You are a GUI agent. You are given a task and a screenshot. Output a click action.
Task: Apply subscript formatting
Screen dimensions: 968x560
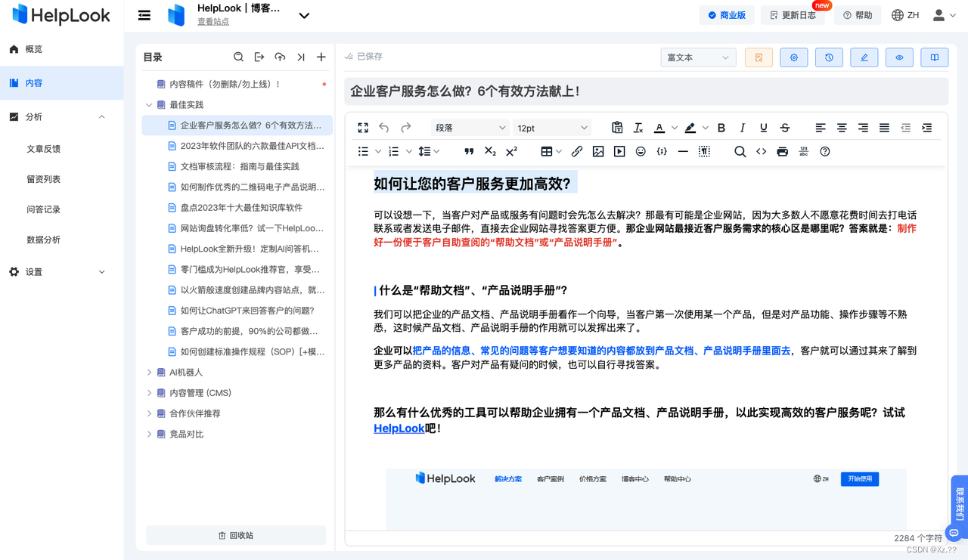tap(490, 152)
